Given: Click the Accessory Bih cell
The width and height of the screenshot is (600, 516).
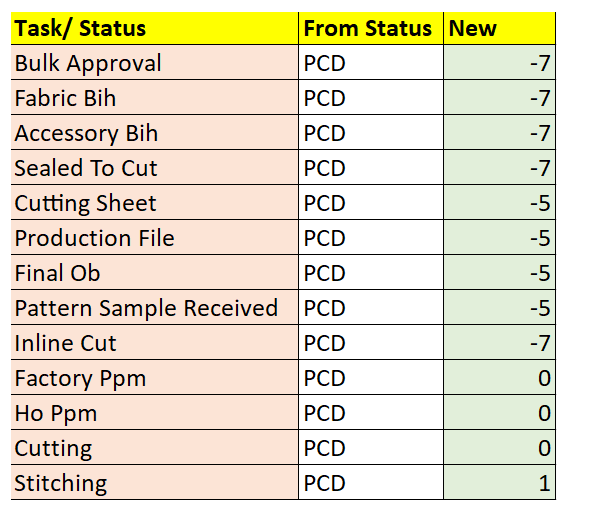Looking at the screenshot, I should click(x=155, y=132).
